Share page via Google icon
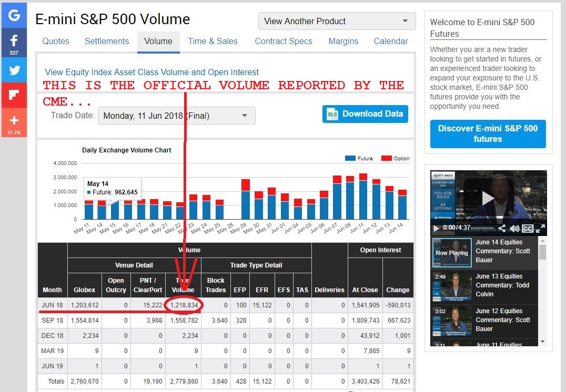 (14, 15)
